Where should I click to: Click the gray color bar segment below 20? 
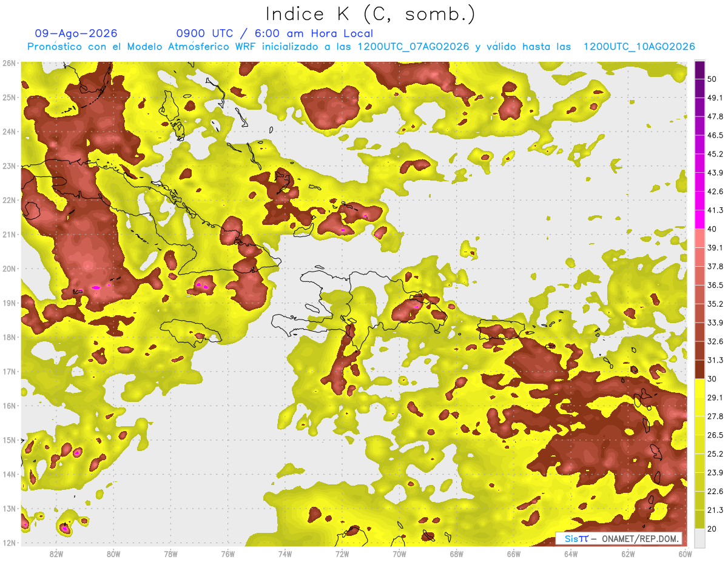[699, 537]
